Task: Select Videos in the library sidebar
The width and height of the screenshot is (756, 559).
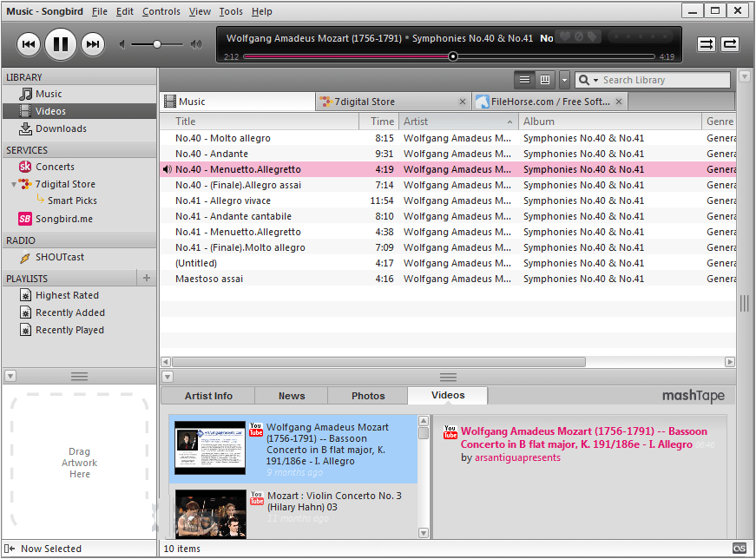Action: coord(80,111)
